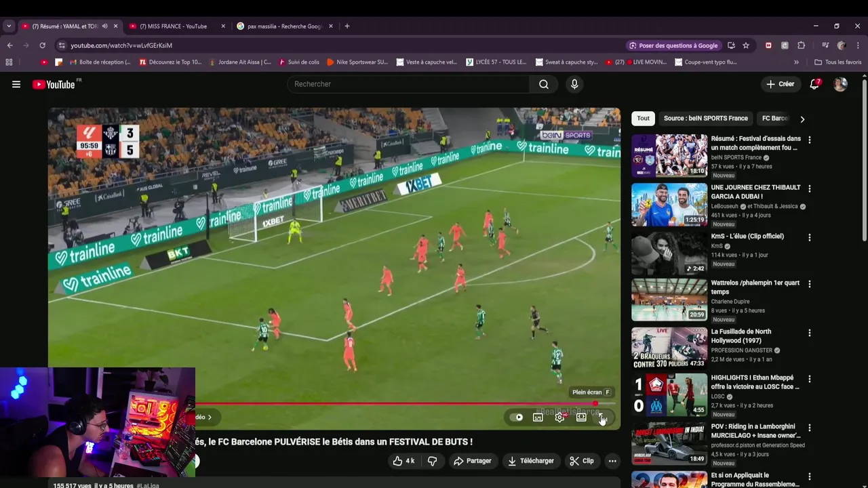Open HIGHLIGHTS Ethan Mbappé video title
Image resolution: width=868 pixels, height=488 pixels.
(755, 382)
